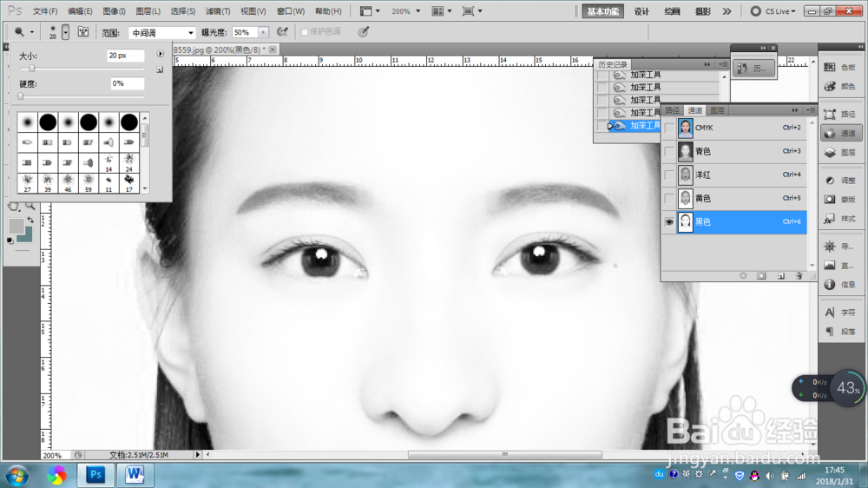Select the Zoom tool in the toolbox
The height and width of the screenshot is (488, 868).
coord(30,206)
